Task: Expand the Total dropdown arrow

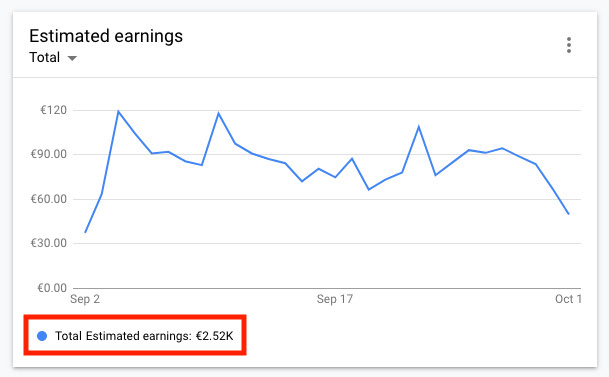Action: tap(72, 58)
